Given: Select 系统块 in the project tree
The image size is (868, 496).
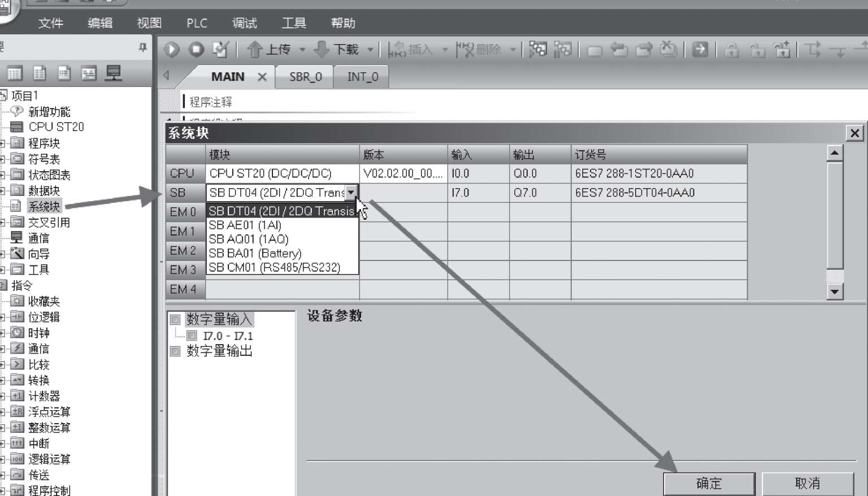Looking at the screenshot, I should click(x=44, y=207).
